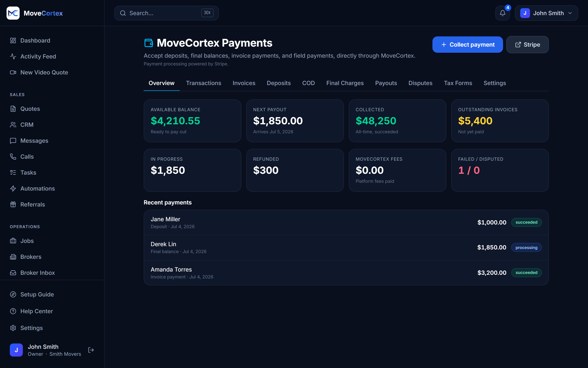This screenshot has height=368, width=588.
Task: Click the Search input field
Action: 166,13
